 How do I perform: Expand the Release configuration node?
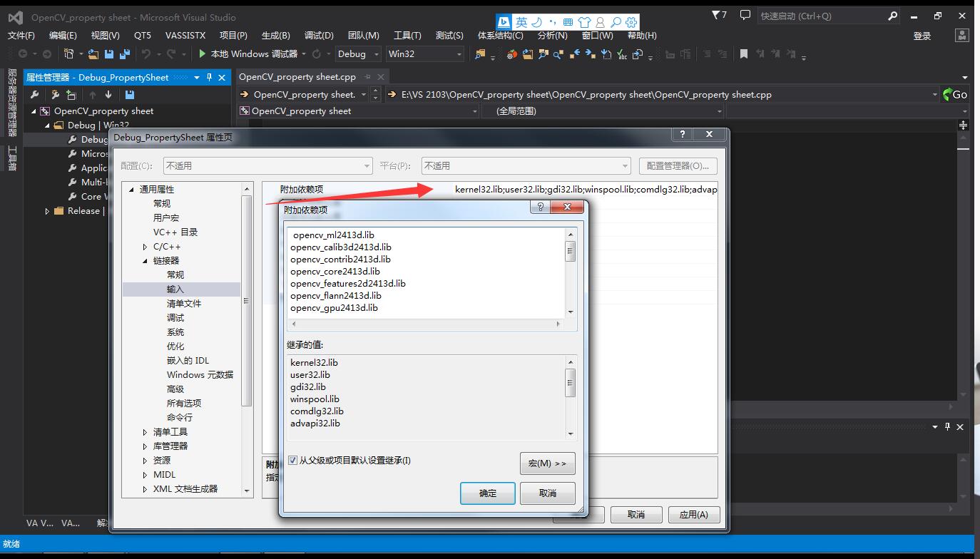click(48, 211)
